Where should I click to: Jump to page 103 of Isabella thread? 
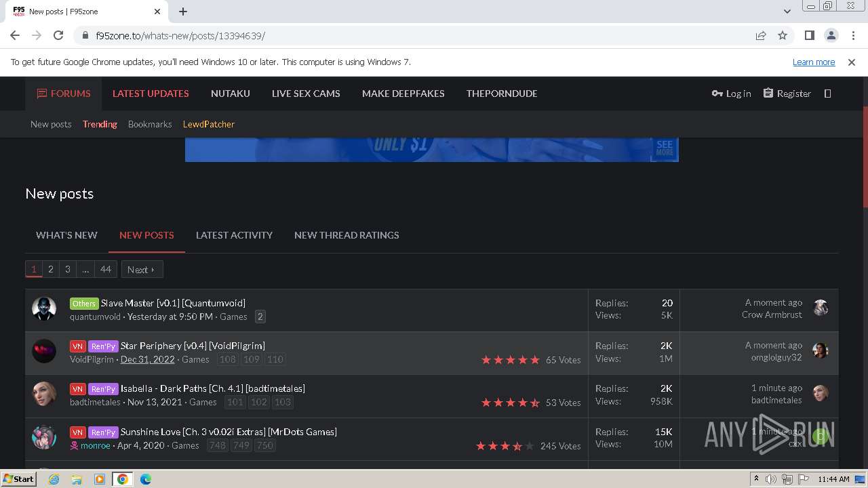tap(282, 402)
